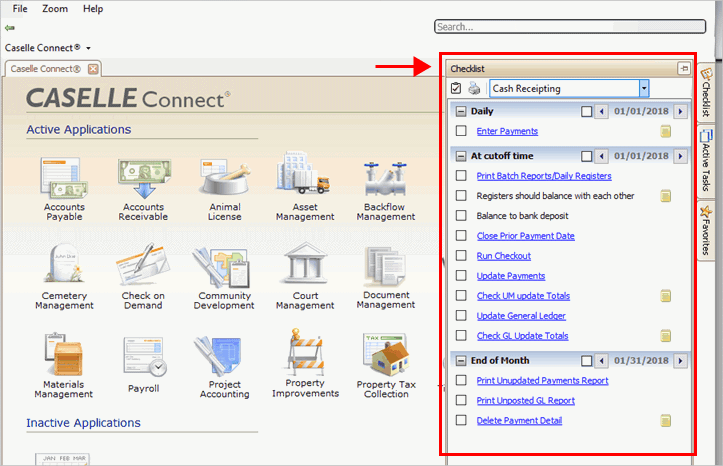Open the Run Checkout link
The image size is (723, 466).
[504, 256]
